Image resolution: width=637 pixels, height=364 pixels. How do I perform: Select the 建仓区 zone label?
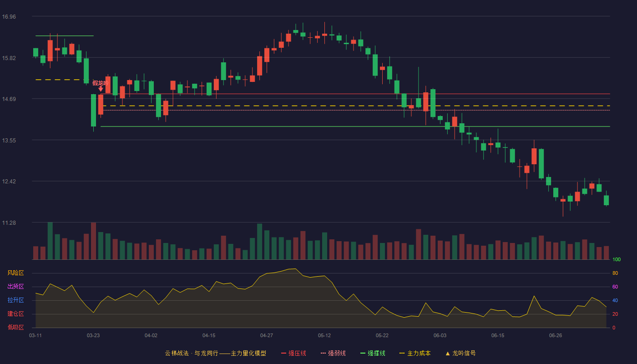(x=15, y=314)
